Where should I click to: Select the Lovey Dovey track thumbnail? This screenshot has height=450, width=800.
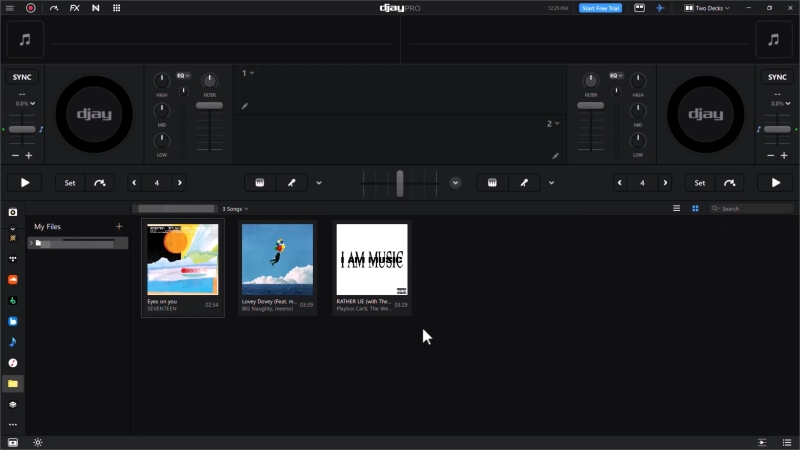[278, 259]
